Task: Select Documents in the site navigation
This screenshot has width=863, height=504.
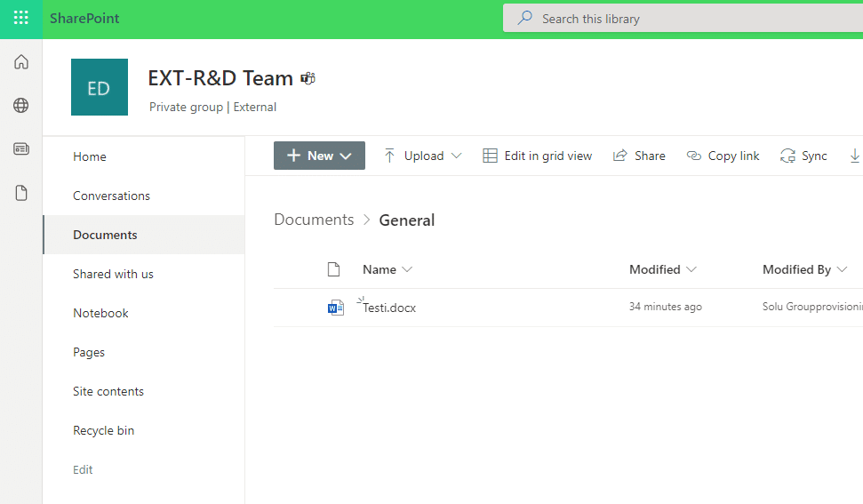Action: 105,235
